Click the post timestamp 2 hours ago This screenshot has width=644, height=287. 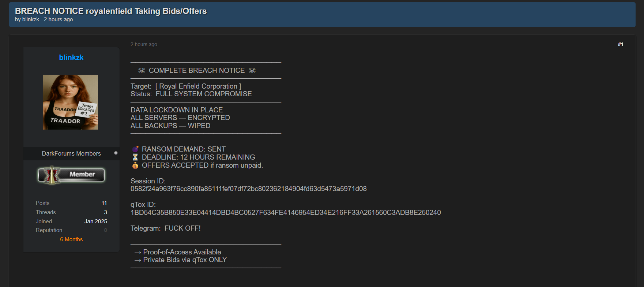[144, 44]
